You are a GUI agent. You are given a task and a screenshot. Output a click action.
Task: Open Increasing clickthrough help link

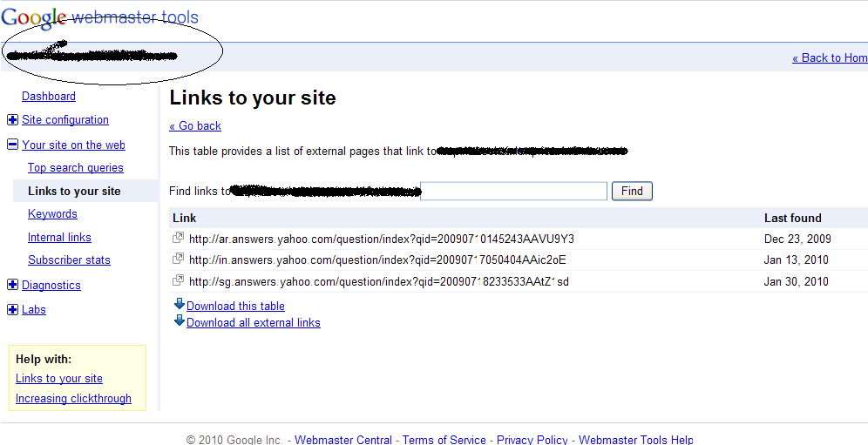point(73,399)
